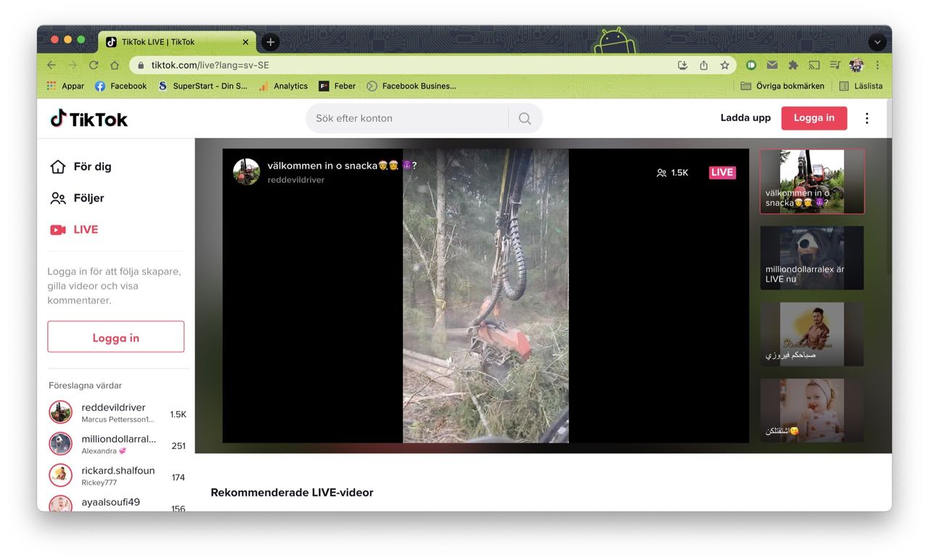Open the "Övriga bokmärken" folder
This screenshot has height=560, width=929.
point(782,86)
